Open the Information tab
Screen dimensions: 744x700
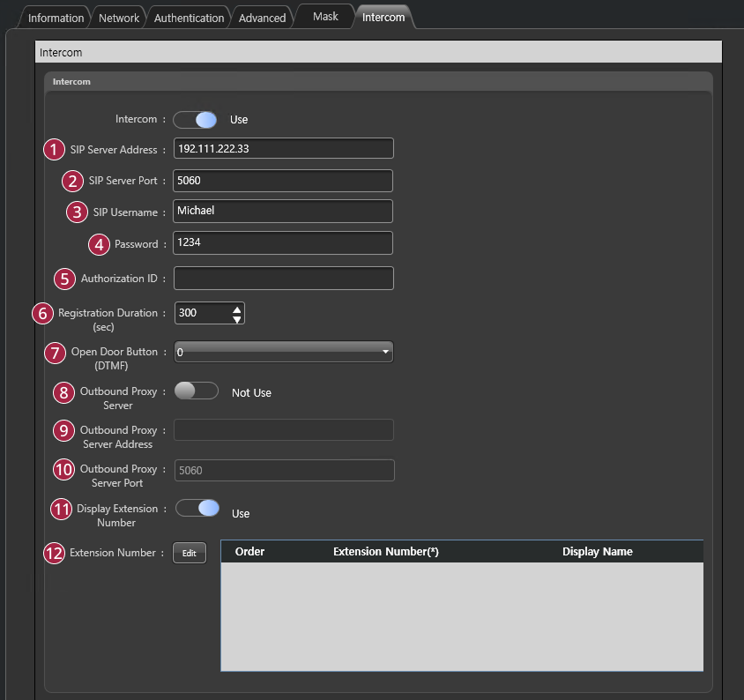click(56, 18)
